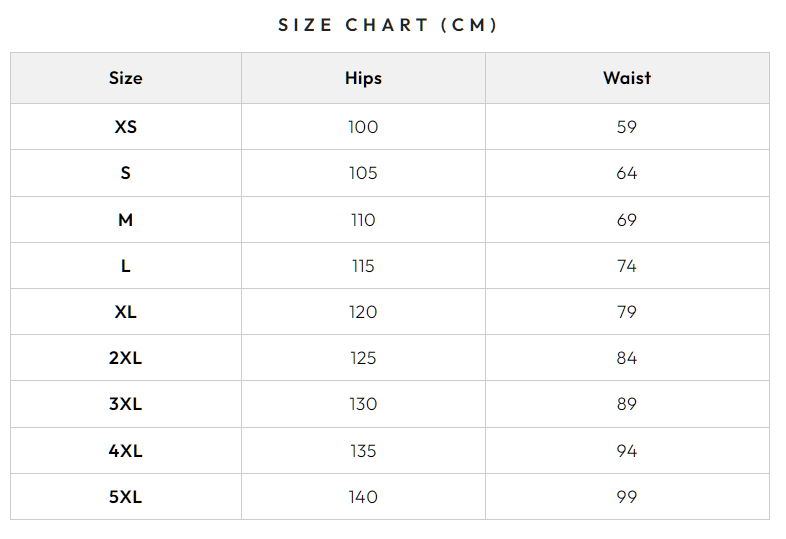Select the waist value 99
The image size is (786, 539).
coord(627,497)
